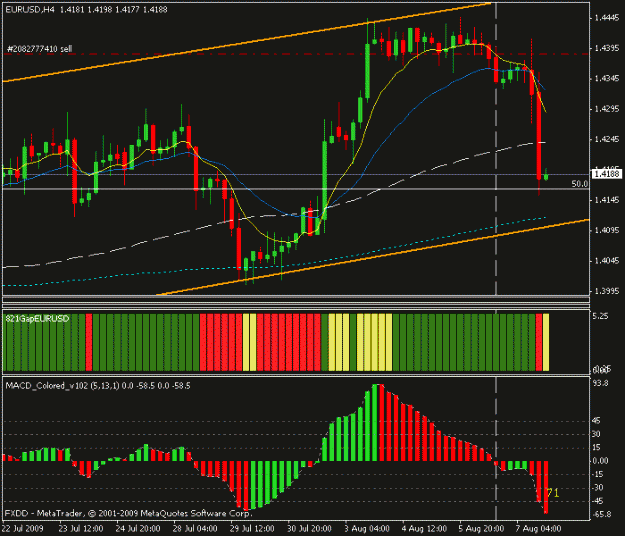This screenshot has height=536, width=625.
Task: Click the 29 Jul 12:00 time label
Action: coord(252,529)
